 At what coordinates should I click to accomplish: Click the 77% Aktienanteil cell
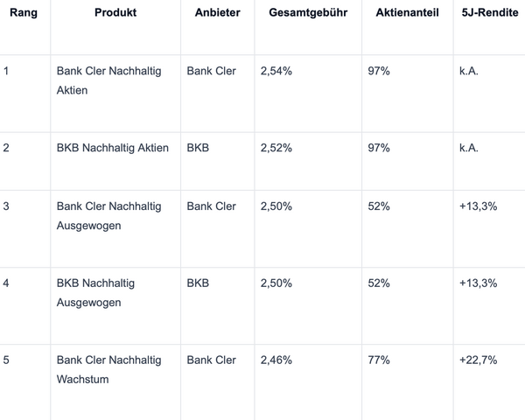tap(379, 360)
